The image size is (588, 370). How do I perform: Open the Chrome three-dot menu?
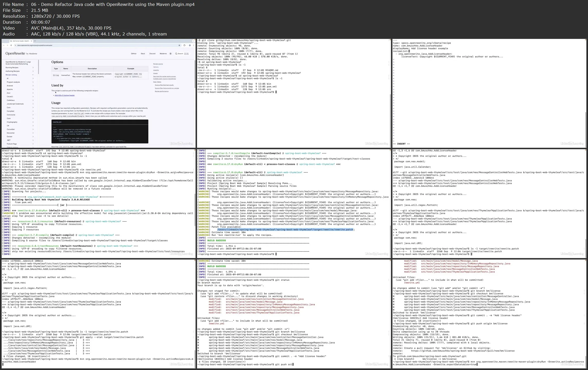coord(193,46)
